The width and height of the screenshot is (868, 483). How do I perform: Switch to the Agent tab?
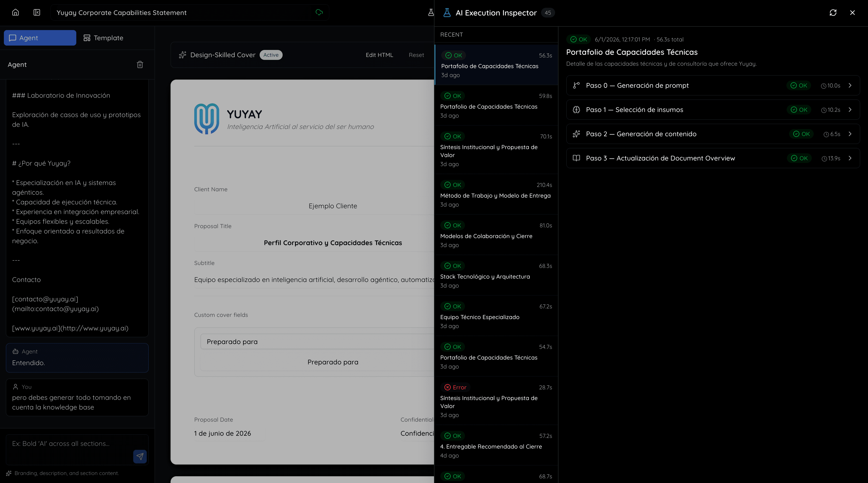click(x=40, y=38)
